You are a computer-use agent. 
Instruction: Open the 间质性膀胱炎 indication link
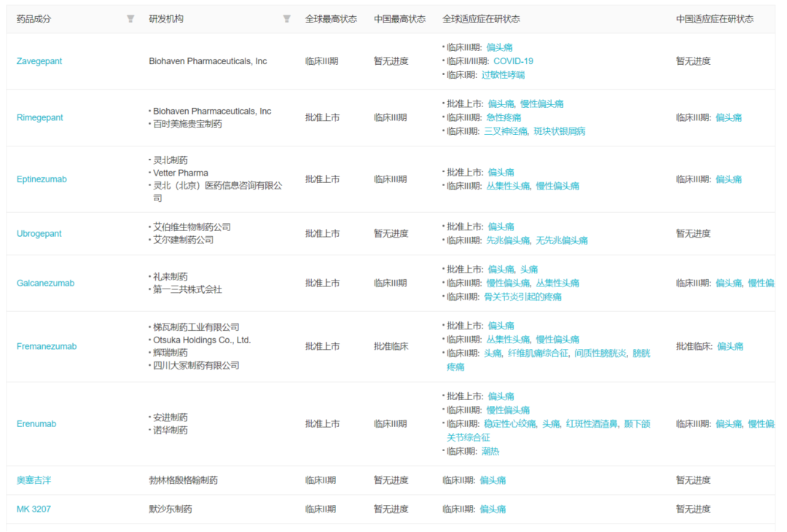(600, 353)
